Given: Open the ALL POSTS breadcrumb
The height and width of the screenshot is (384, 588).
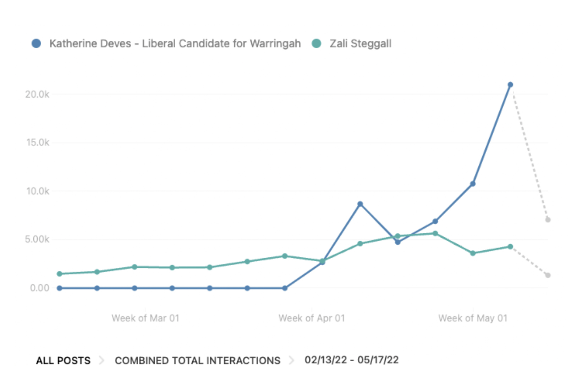Looking at the screenshot, I should pyautogui.click(x=63, y=361).
